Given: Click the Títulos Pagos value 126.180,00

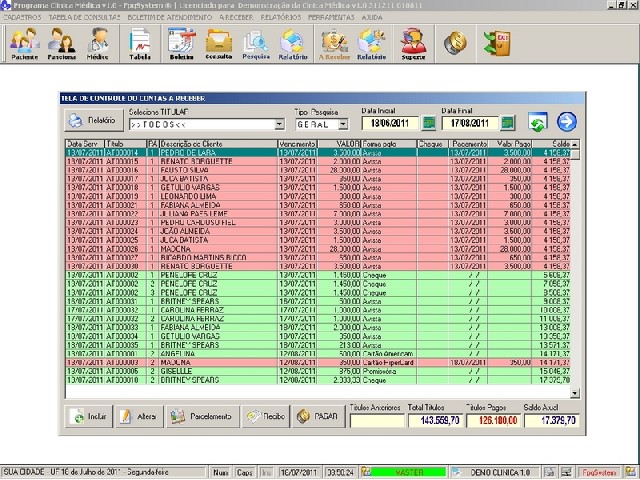Looking at the screenshot, I should (x=493, y=420).
